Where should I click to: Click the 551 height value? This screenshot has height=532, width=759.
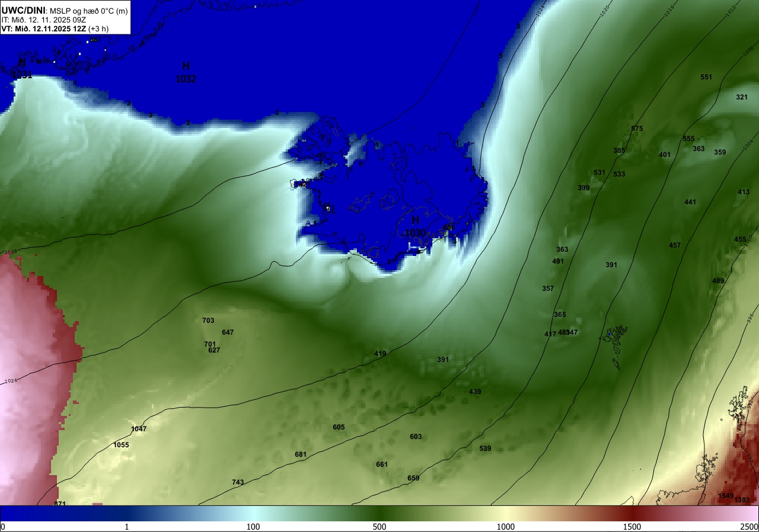pos(706,77)
